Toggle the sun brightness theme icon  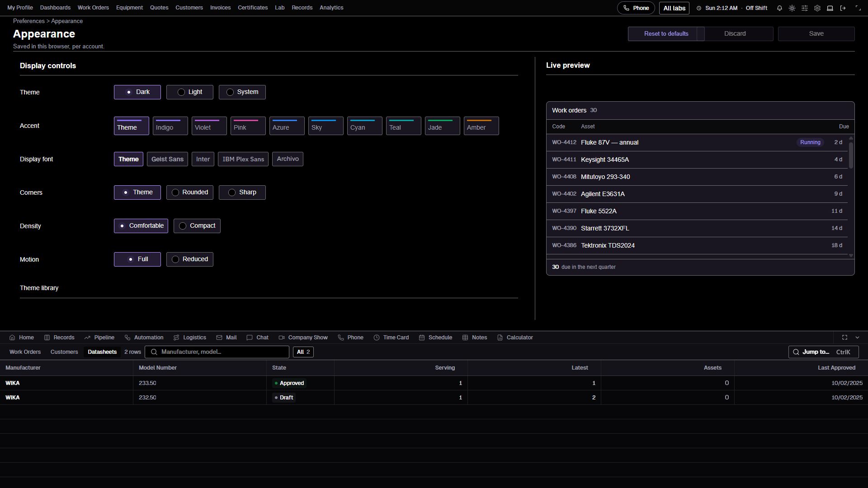point(792,8)
